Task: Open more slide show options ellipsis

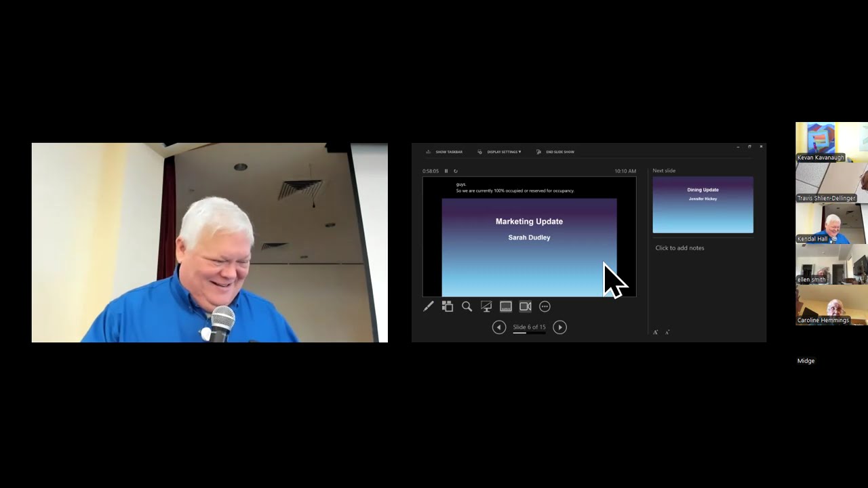Action: [x=545, y=306]
